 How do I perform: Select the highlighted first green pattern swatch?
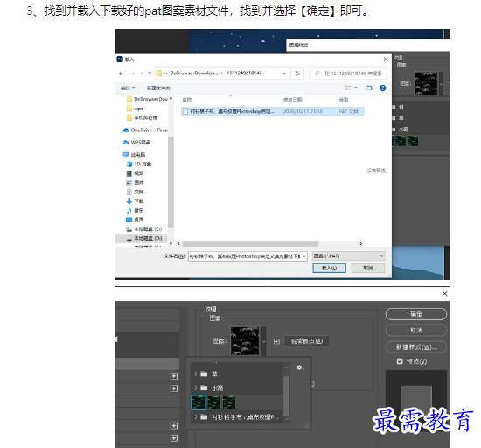pos(199,402)
